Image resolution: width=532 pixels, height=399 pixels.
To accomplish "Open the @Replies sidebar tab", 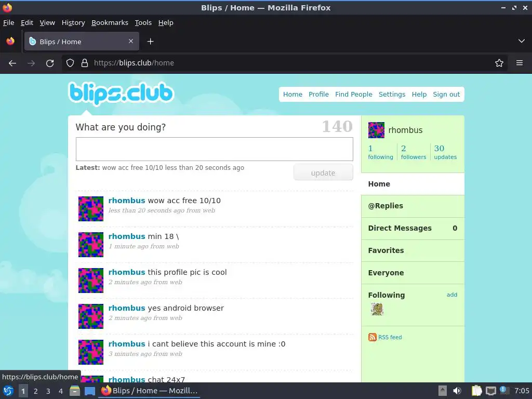I will (x=413, y=206).
